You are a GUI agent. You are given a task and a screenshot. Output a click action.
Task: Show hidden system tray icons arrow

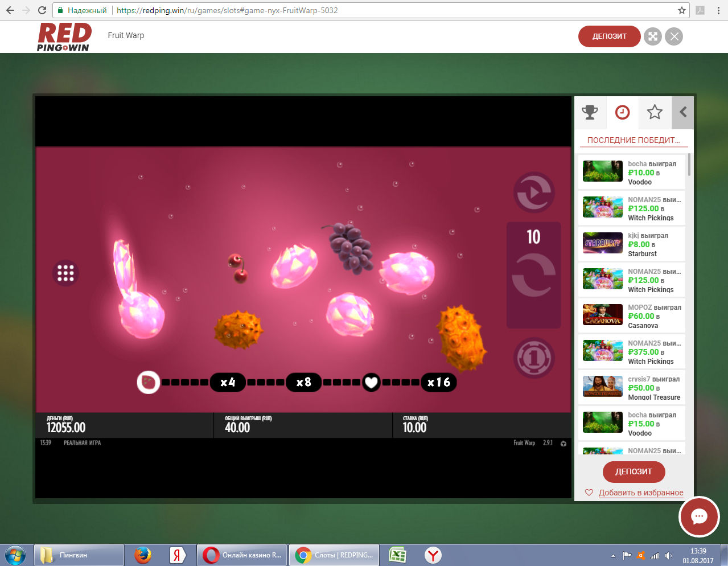coord(613,556)
